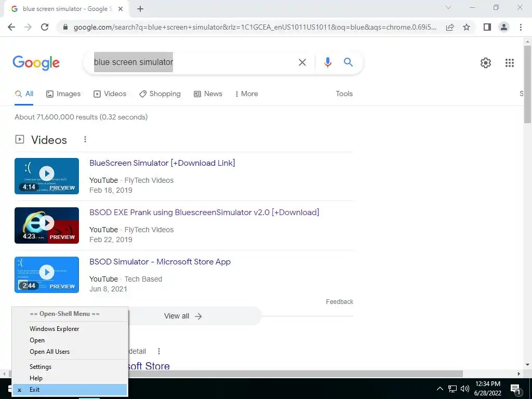Share this page via address bar icon
Screen dimensions: 532x399
point(450,27)
